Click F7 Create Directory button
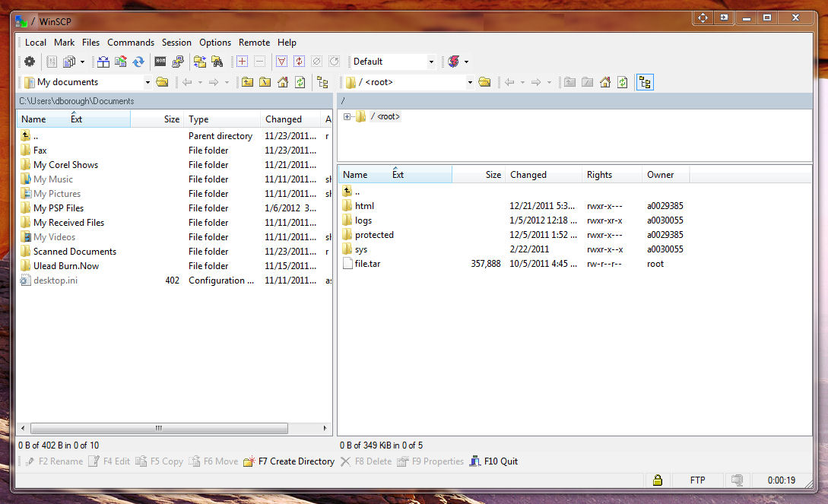This screenshot has height=504, width=828. (x=289, y=461)
